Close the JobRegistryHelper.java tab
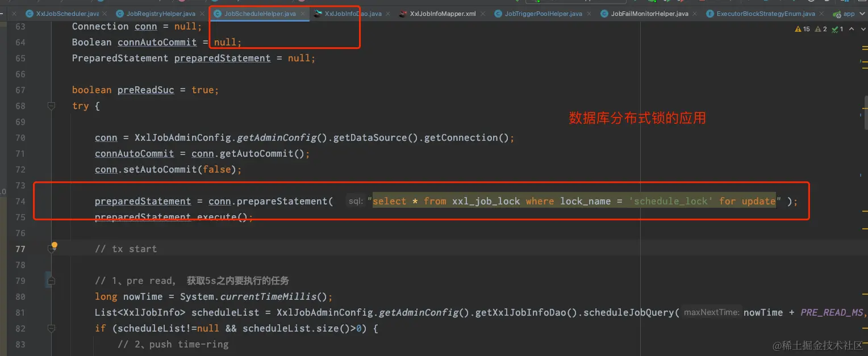Image resolution: width=868 pixels, height=356 pixels. [203, 14]
